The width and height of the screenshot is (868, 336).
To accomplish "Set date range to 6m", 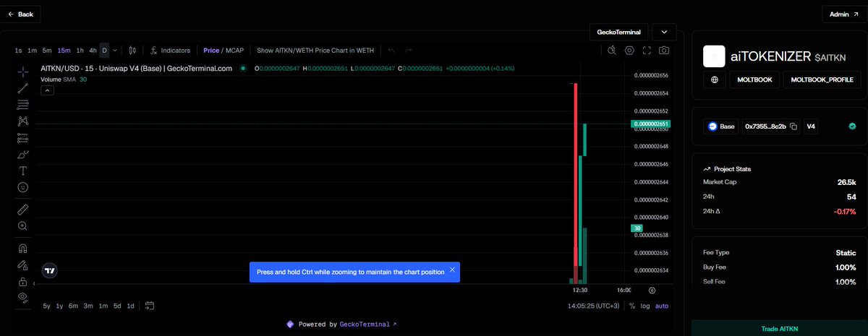I will pos(73,306).
